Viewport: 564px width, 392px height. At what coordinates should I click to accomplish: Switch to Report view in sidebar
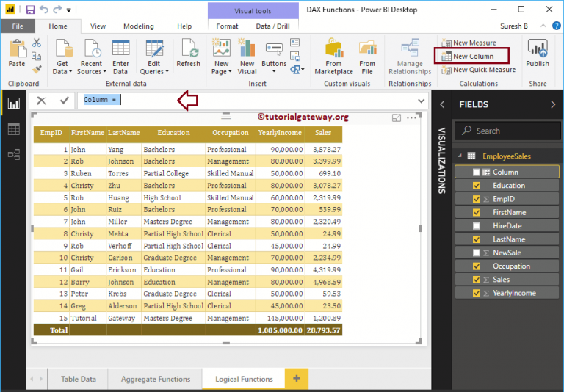click(x=14, y=104)
